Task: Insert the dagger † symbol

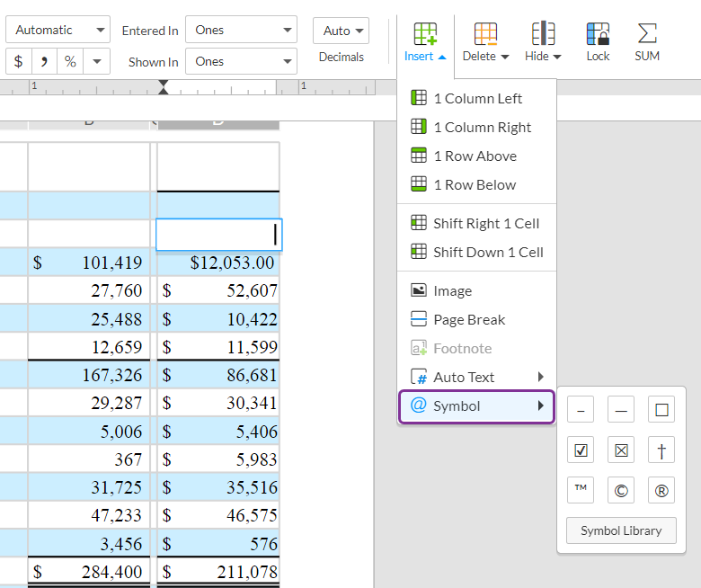Action: [x=661, y=450]
